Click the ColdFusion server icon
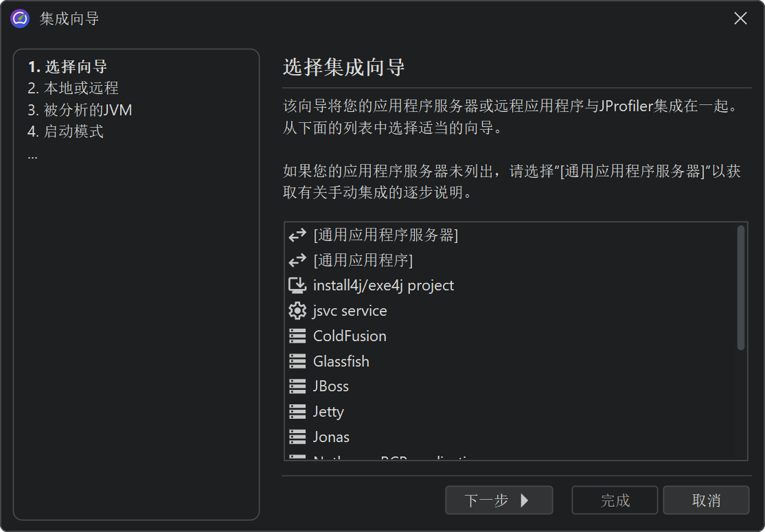Screen dimensions: 765x532 coord(297,336)
